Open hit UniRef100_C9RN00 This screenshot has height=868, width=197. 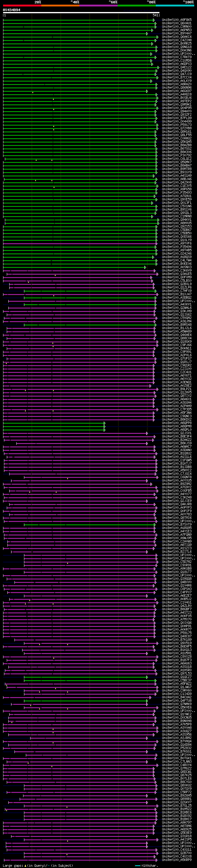(177, 26)
